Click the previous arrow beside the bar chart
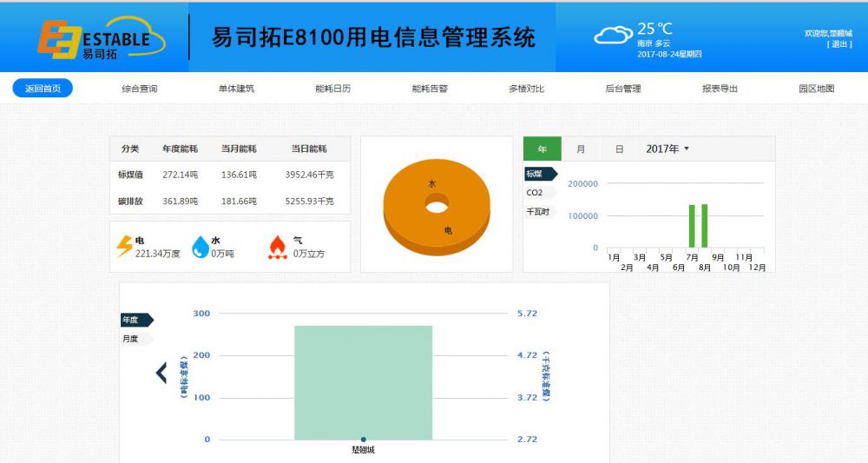Image resolution: width=868 pixels, height=463 pixels. pyautogui.click(x=161, y=373)
